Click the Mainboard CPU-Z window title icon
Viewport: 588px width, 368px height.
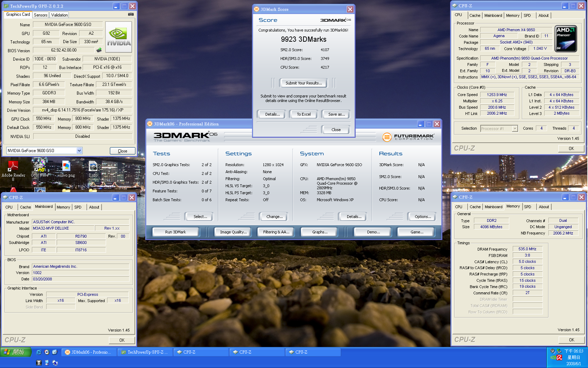[5, 197]
